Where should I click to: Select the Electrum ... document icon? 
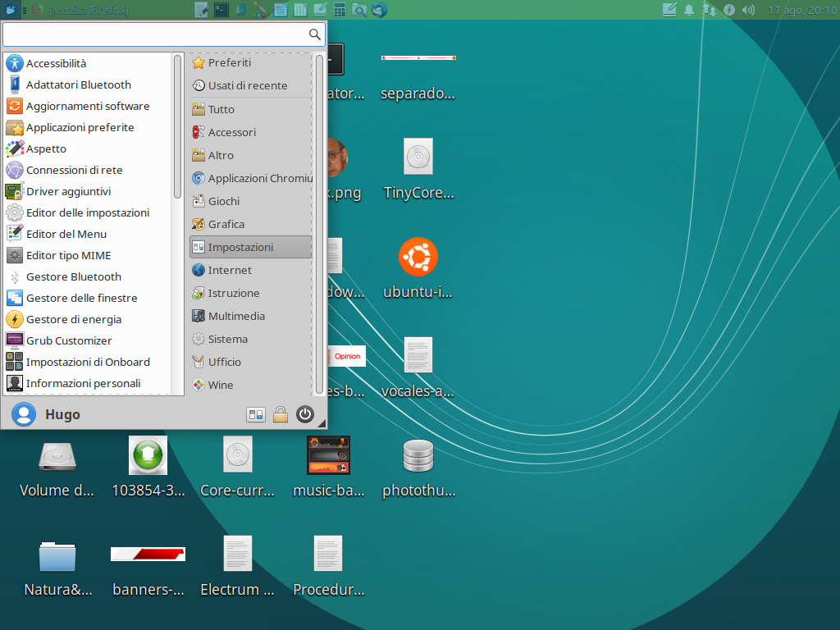(237, 567)
